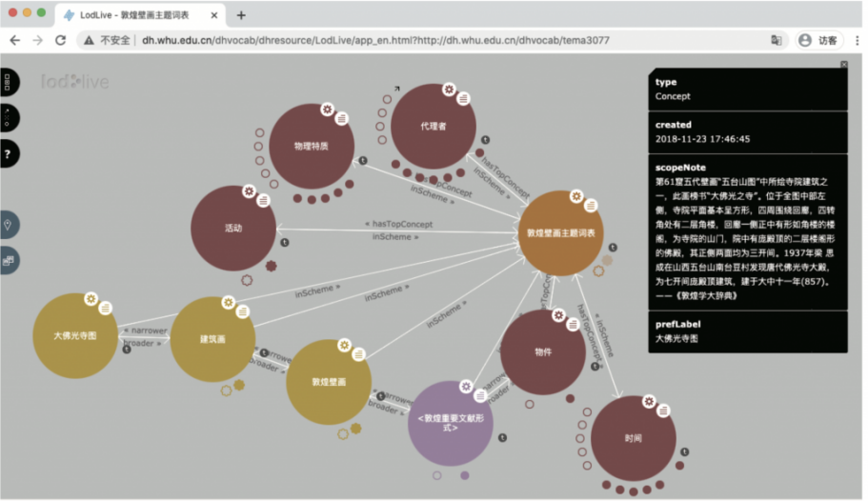The width and height of the screenshot is (868, 501).
Task: Show details icon on 大佛光寺图 node
Action: coord(105,308)
